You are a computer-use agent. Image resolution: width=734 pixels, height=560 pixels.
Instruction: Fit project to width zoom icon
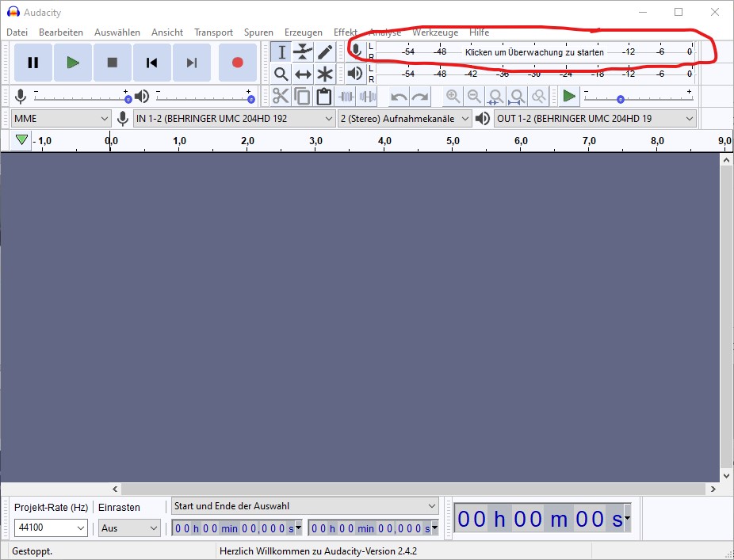coord(518,97)
